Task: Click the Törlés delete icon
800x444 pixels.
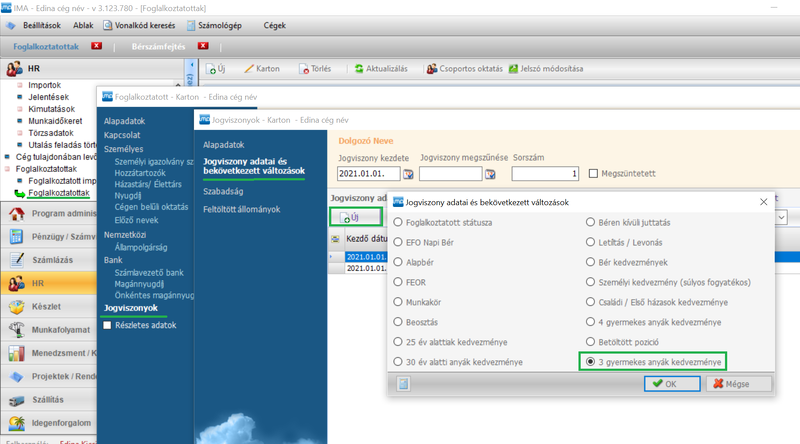Action: [303, 69]
